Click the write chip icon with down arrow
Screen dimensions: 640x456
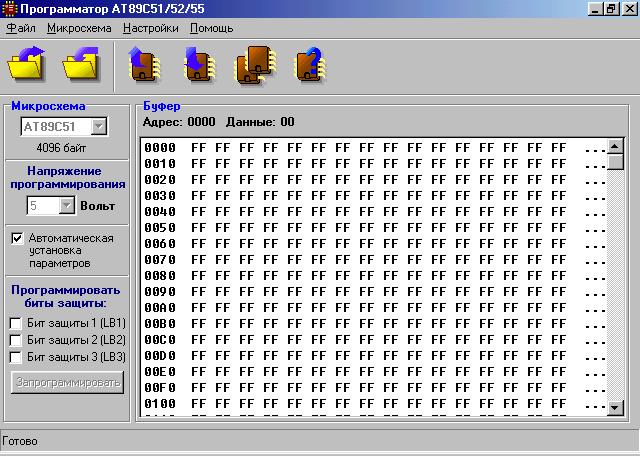pos(199,65)
